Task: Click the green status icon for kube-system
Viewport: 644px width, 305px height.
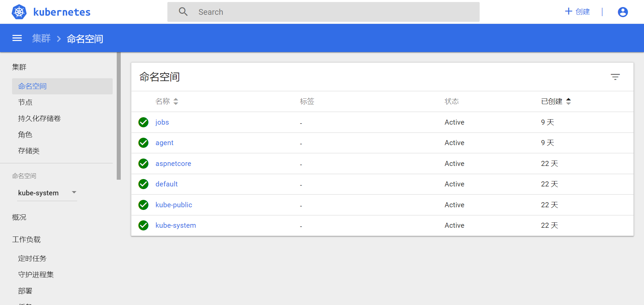Action: coord(144,225)
